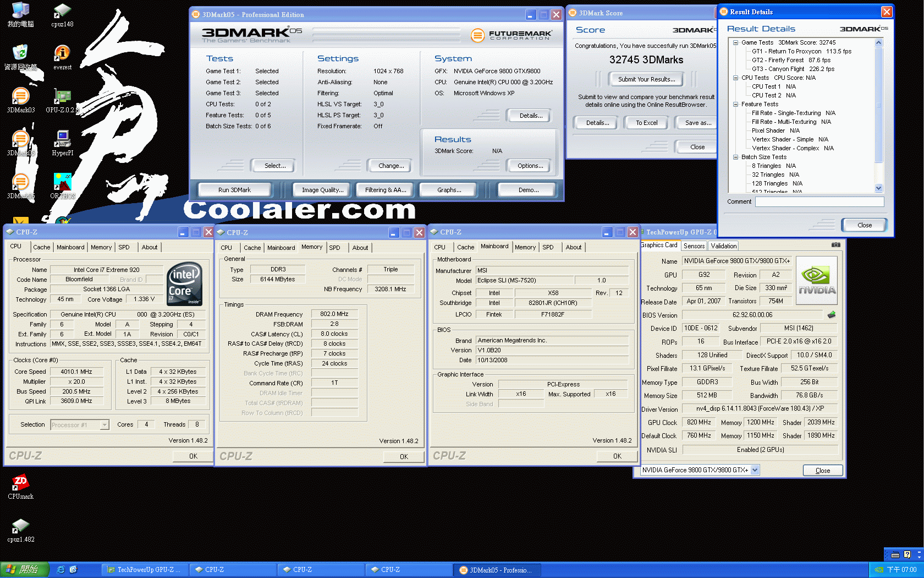Select the everest desktop shortcut
Screen dimensions: 924x578
click(62, 57)
